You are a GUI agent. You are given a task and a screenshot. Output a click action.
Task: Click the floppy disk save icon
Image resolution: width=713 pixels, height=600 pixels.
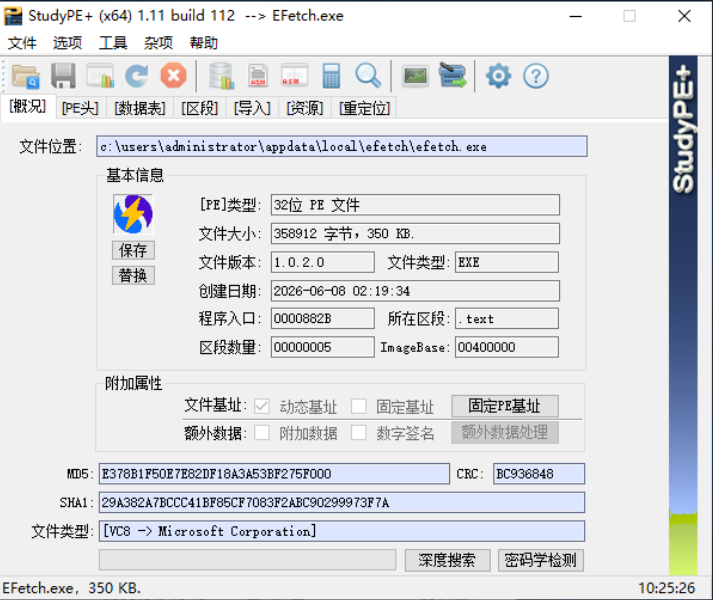tap(63, 76)
